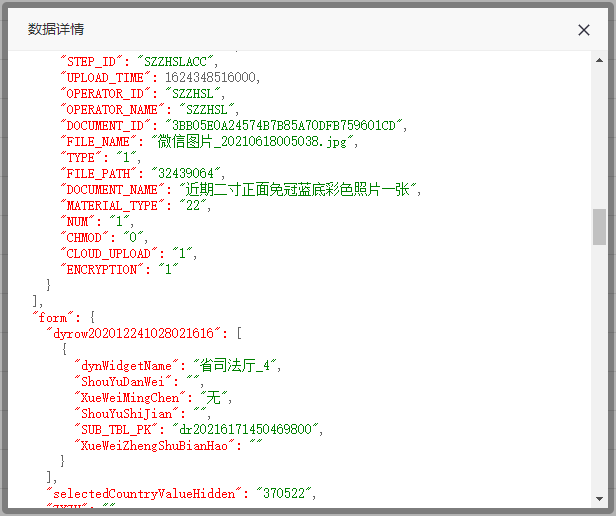Click the "form" key in JSON
This screenshot has height=516, width=616.
point(53,317)
